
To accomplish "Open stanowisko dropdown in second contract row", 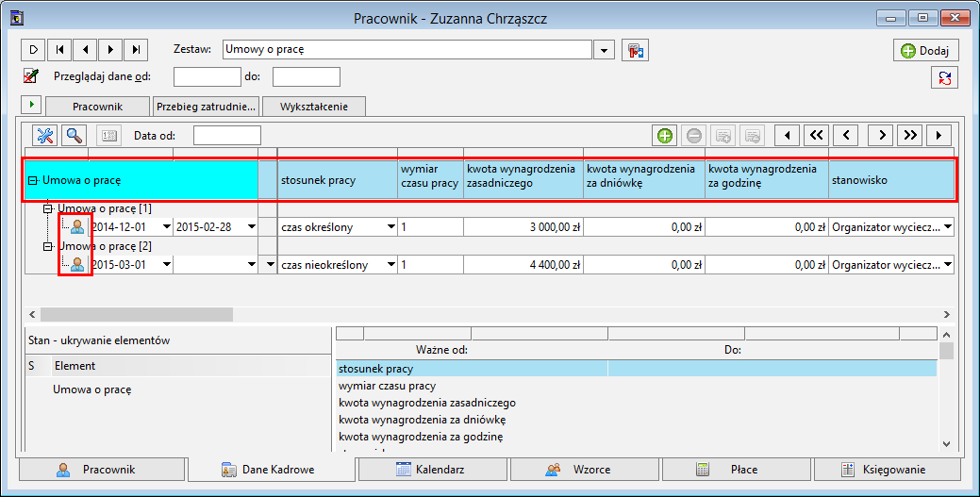I will pyautogui.click(x=948, y=264).
